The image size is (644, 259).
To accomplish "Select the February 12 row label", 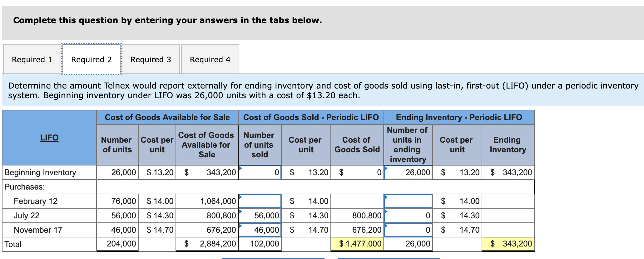I will (36, 201).
